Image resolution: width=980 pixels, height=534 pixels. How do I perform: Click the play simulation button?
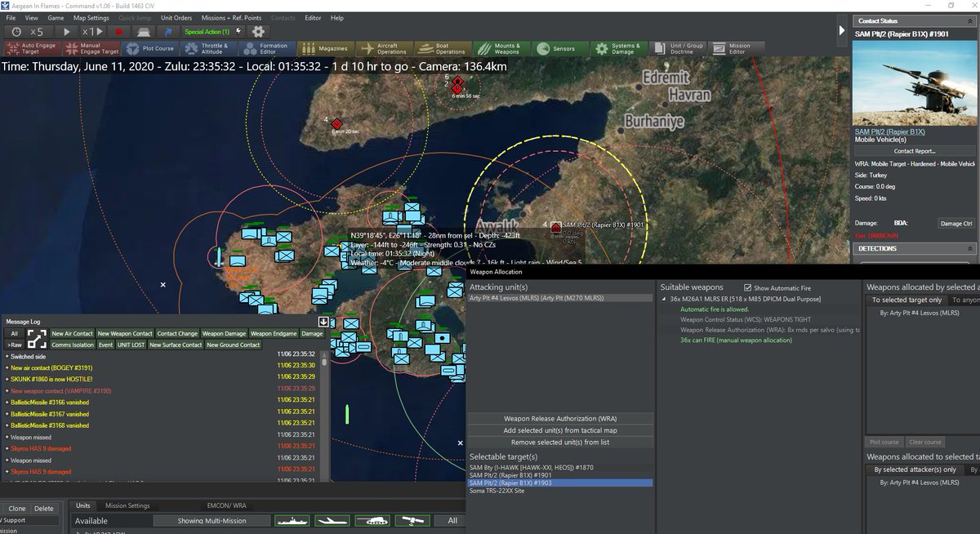(x=68, y=32)
